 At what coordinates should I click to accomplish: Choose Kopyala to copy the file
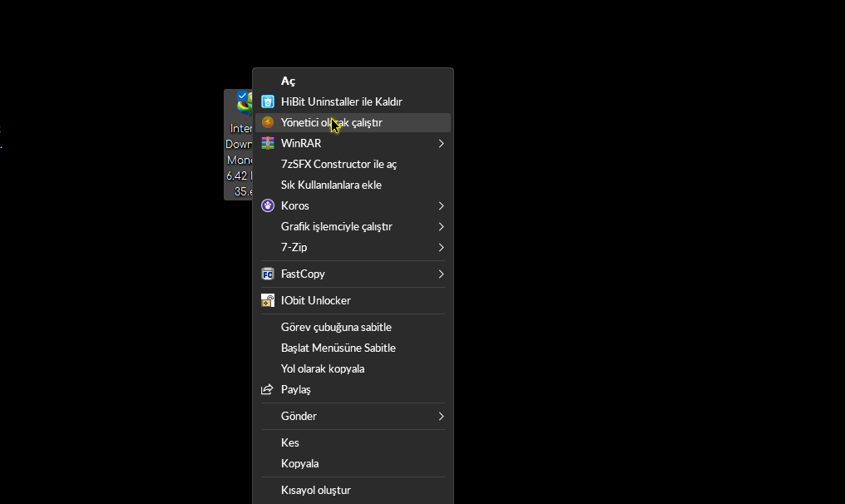click(353, 463)
